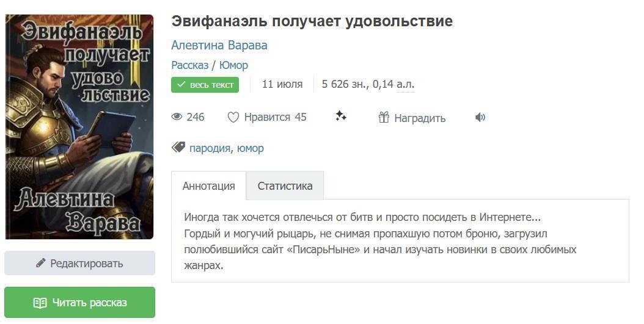Select the Аннотация tab
The width and height of the screenshot is (644, 324).
tap(208, 186)
